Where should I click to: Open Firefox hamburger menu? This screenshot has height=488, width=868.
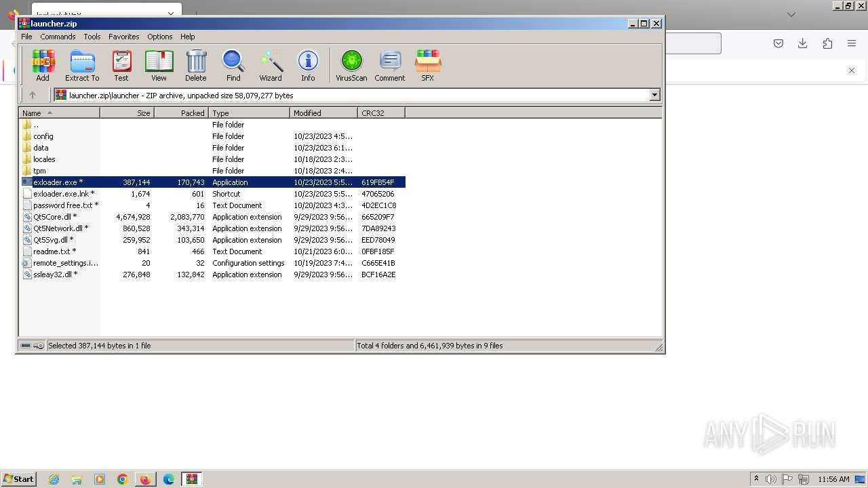coord(852,43)
